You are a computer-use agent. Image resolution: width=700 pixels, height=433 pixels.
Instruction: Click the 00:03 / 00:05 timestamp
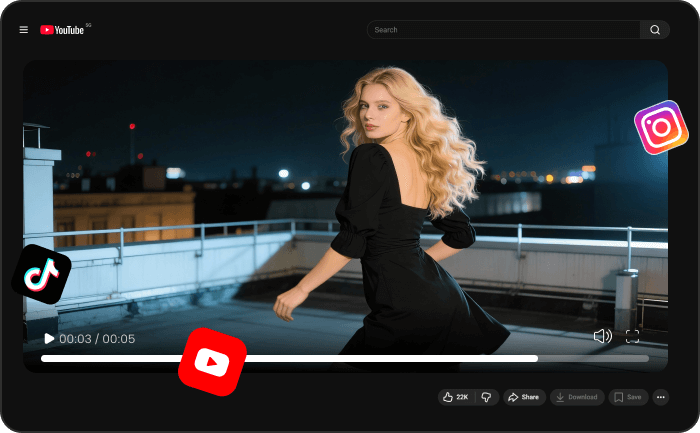[97, 339]
